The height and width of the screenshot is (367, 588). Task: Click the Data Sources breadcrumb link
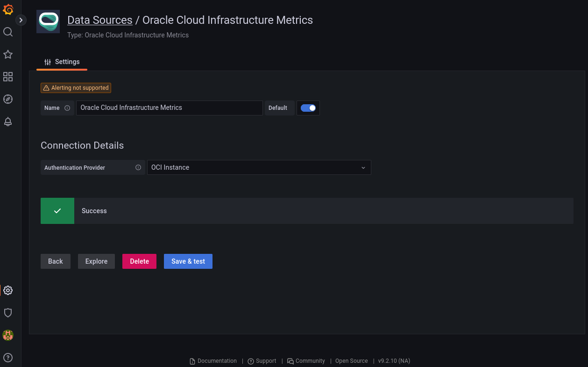(x=99, y=20)
